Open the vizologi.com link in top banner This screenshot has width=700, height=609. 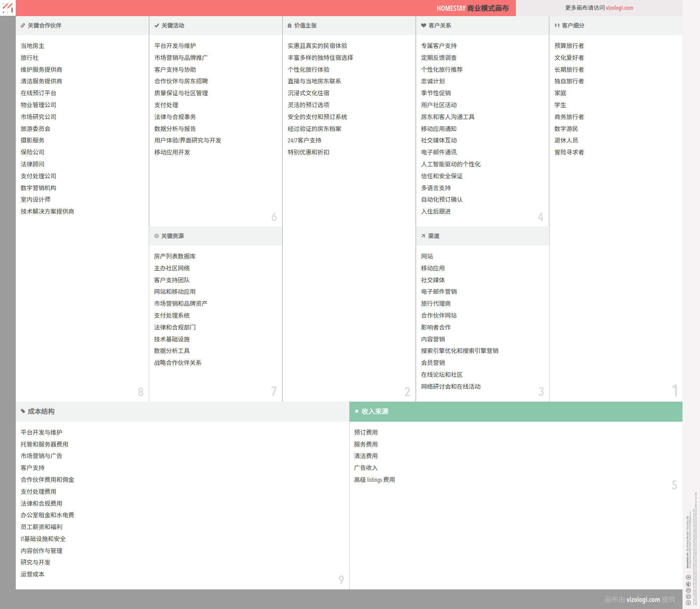click(619, 8)
